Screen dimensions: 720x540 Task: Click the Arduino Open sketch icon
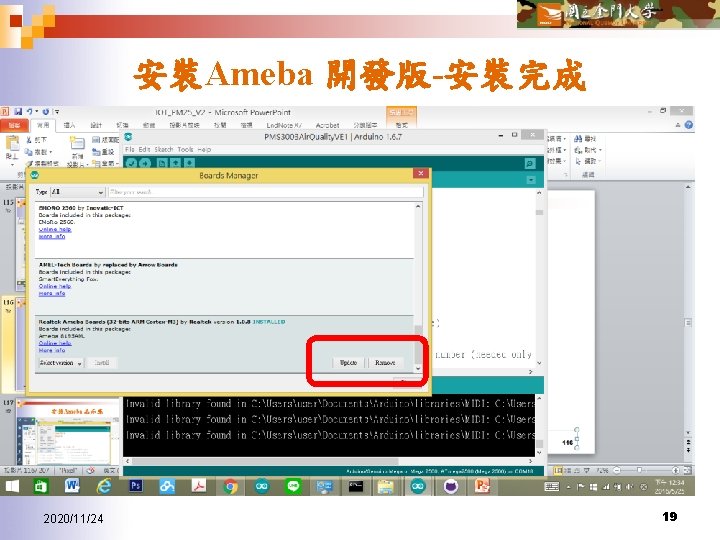176,163
